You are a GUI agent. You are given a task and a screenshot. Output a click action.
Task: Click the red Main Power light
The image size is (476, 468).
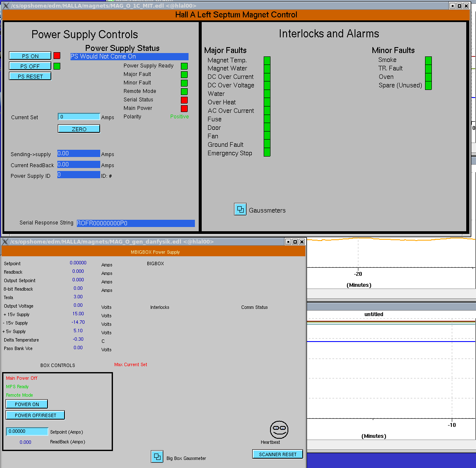(184, 109)
